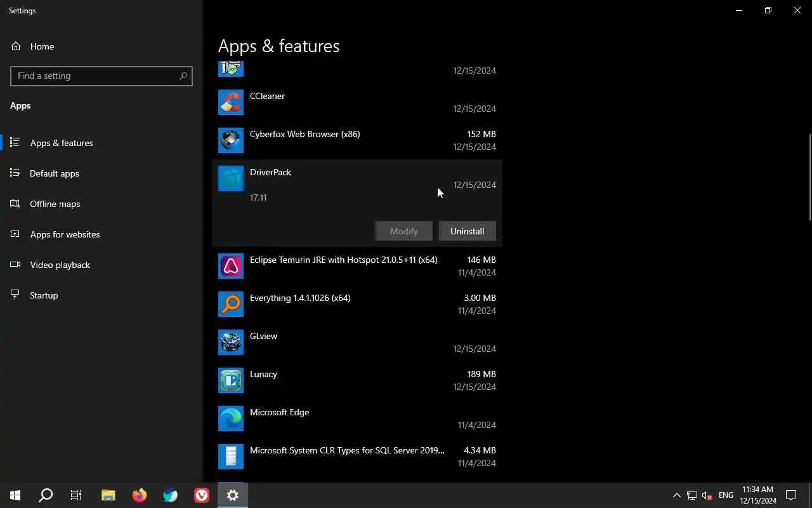This screenshot has width=812, height=508.
Task: Select the Lunacy entry name
Action: tap(263, 374)
